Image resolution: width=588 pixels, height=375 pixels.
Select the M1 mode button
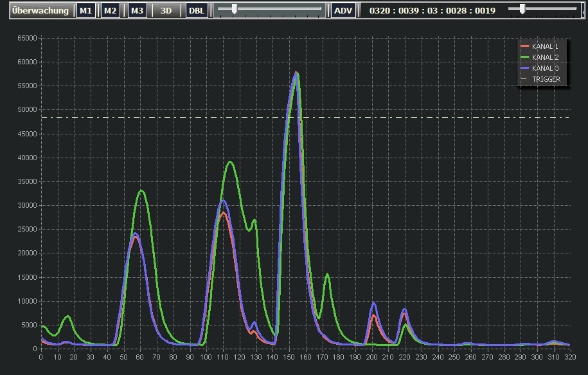pyautogui.click(x=85, y=10)
